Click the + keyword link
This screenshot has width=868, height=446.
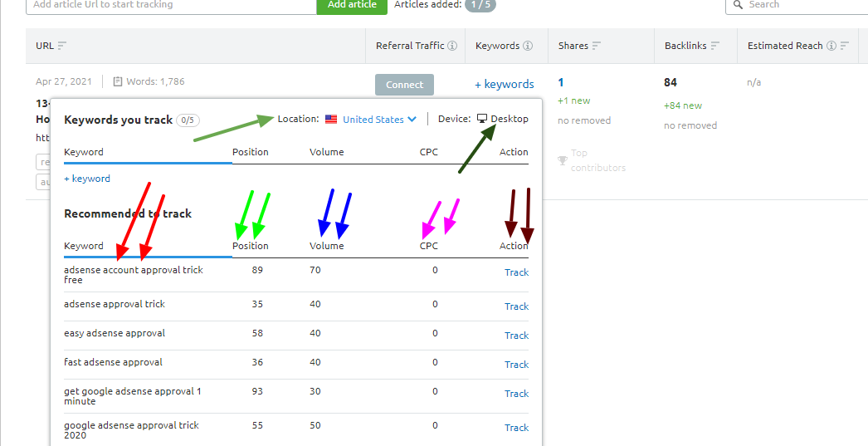[x=87, y=179]
